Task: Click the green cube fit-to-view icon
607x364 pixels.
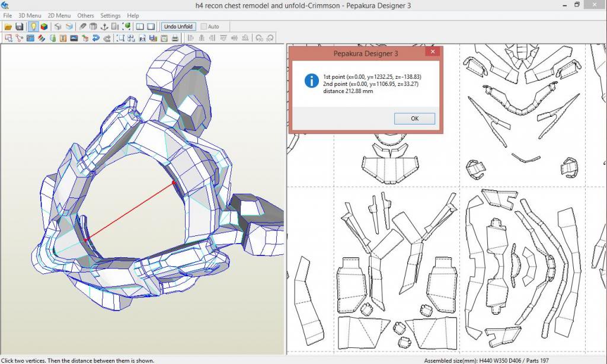Action: (126, 27)
